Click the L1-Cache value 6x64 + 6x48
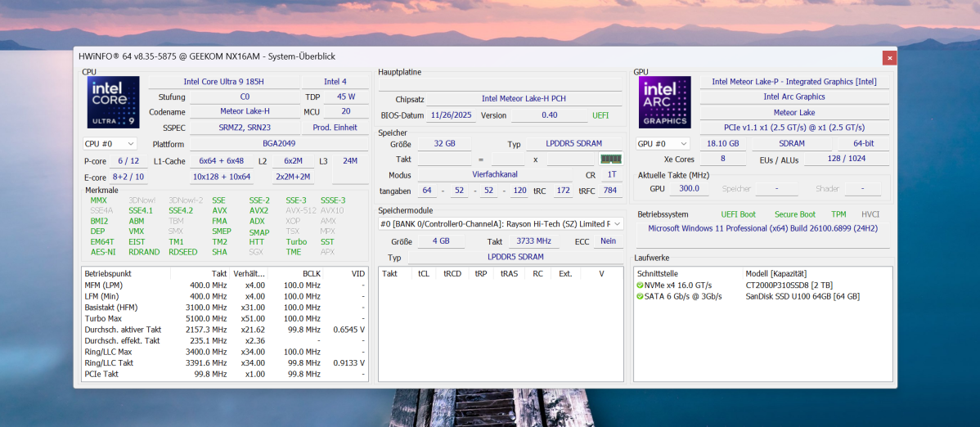Image resolution: width=980 pixels, height=427 pixels. [221, 161]
